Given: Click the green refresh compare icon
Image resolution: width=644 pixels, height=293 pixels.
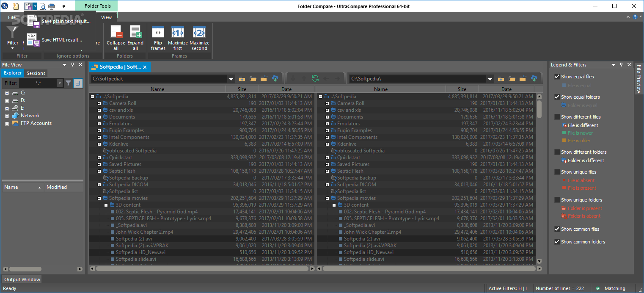Looking at the screenshot, I should [x=315, y=78].
